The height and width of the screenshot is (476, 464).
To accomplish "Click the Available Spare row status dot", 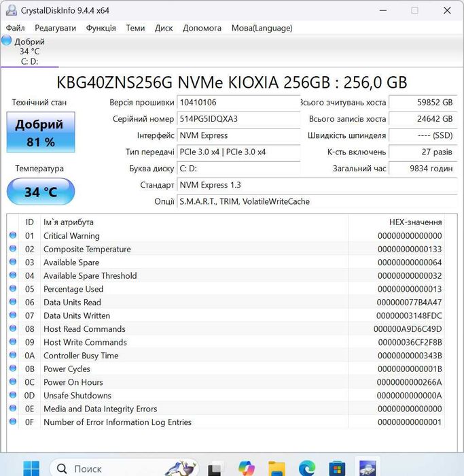I will pos(13,262).
